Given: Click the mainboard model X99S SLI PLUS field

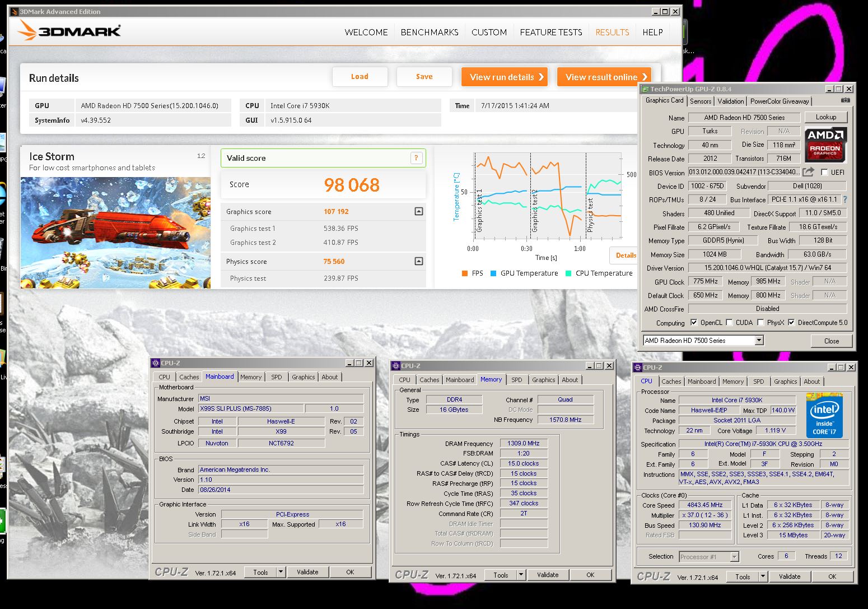Looking at the screenshot, I should [251, 408].
